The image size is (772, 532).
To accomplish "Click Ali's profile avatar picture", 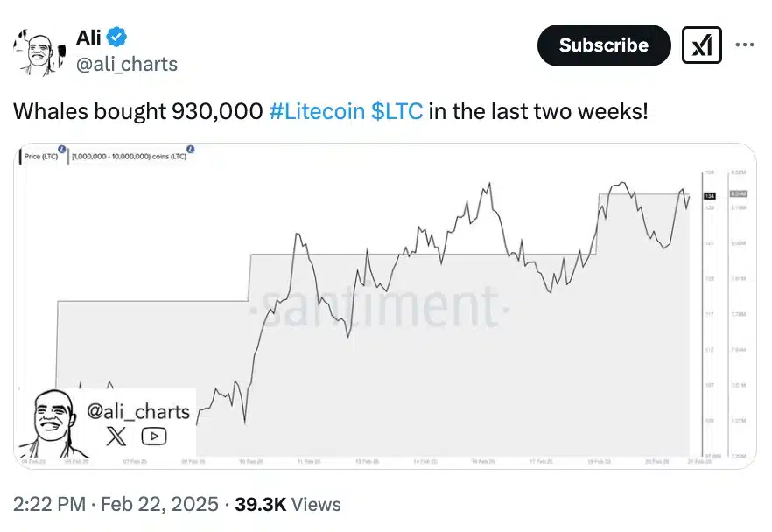I will (37, 53).
